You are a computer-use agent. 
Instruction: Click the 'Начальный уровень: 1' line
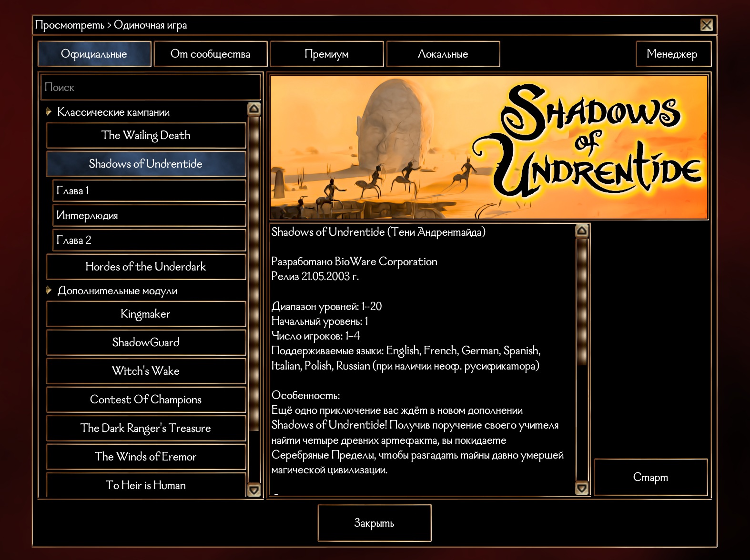click(320, 321)
